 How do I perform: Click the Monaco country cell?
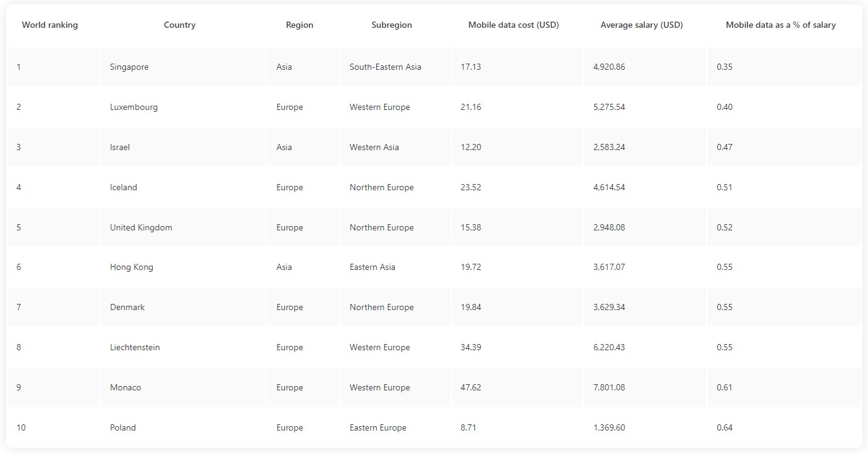[x=125, y=388]
